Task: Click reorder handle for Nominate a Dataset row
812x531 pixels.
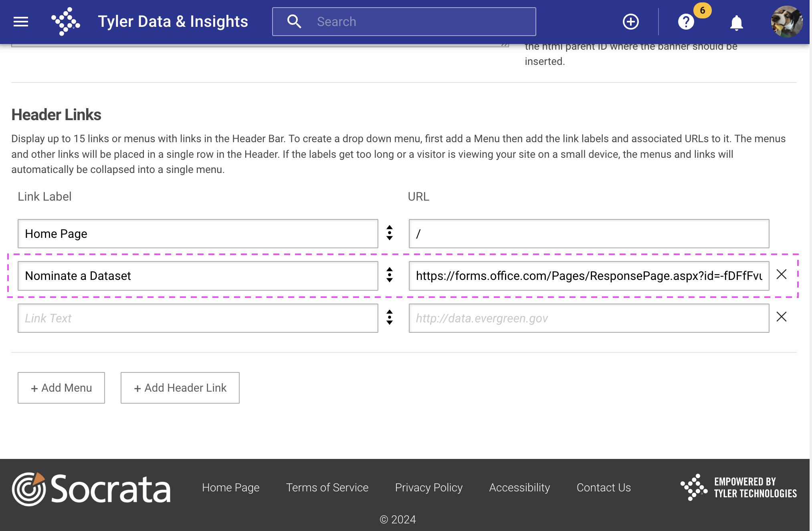Action: [x=390, y=275]
